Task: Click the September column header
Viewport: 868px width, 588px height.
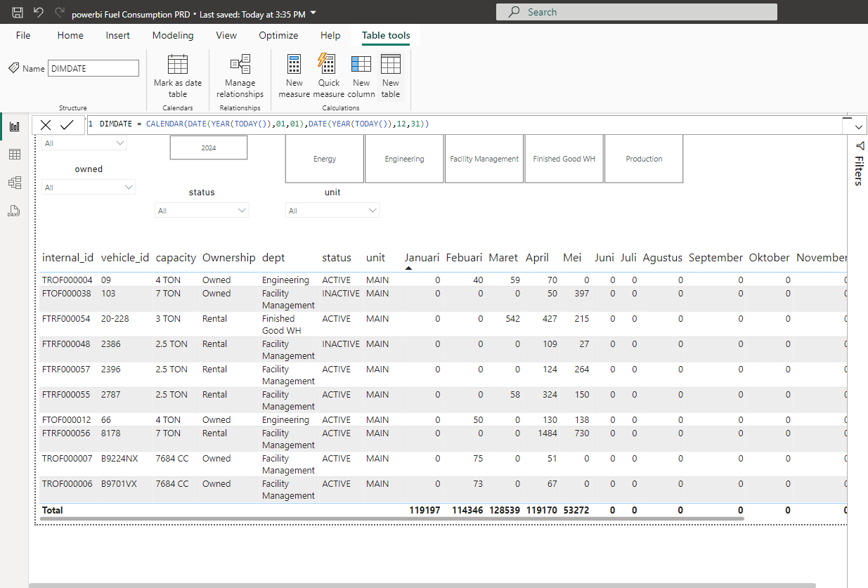Action: click(x=715, y=258)
